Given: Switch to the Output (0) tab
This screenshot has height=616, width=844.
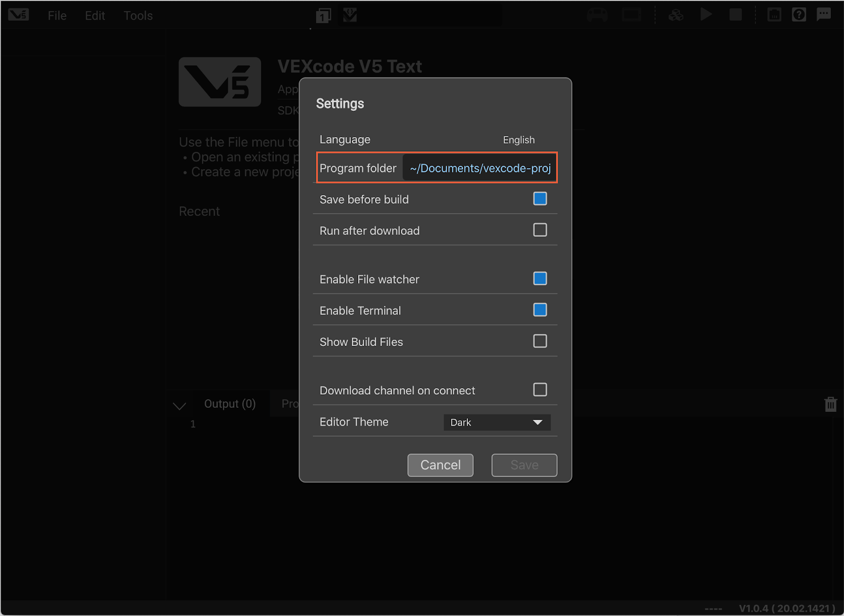Looking at the screenshot, I should (x=229, y=403).
